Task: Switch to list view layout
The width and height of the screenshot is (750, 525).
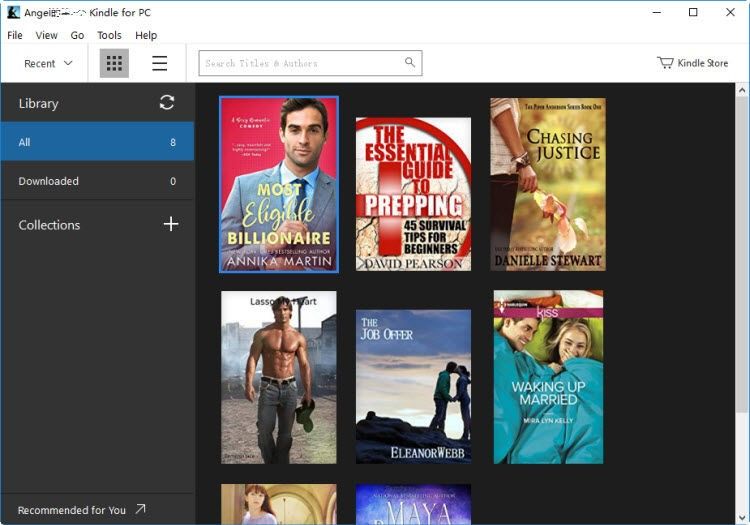Action: coord(160,63)
